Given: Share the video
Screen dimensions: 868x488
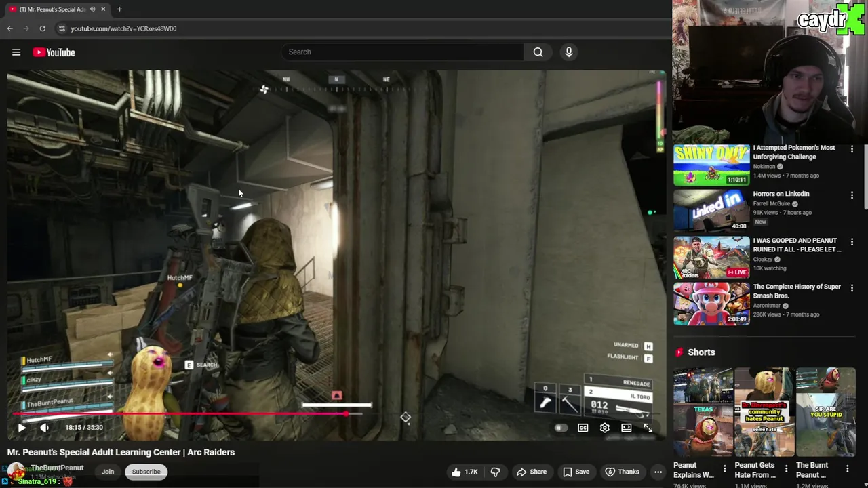Looking at the screenshot, I should click(x=532, y=472).
